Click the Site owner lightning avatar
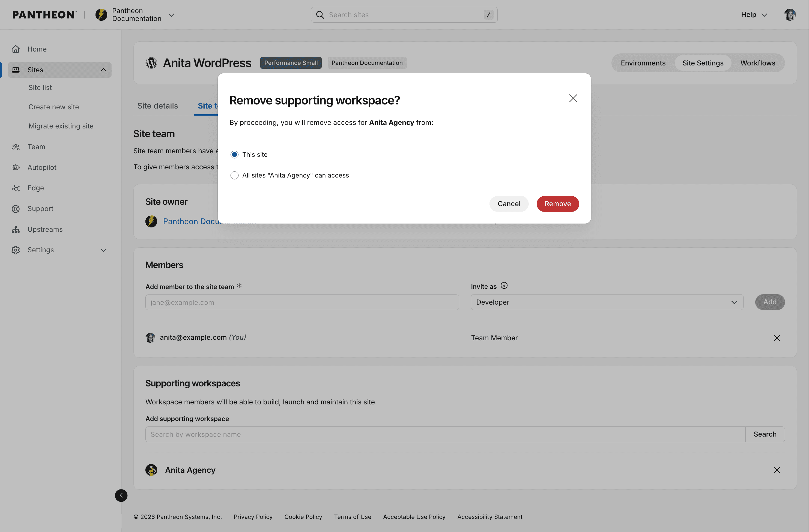The image size is (809, 532). tap(151, 221)
